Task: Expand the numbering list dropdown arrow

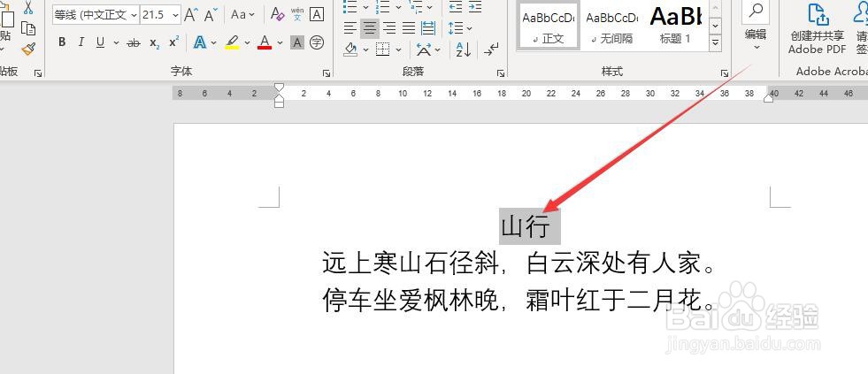Action: click(398, 7)
